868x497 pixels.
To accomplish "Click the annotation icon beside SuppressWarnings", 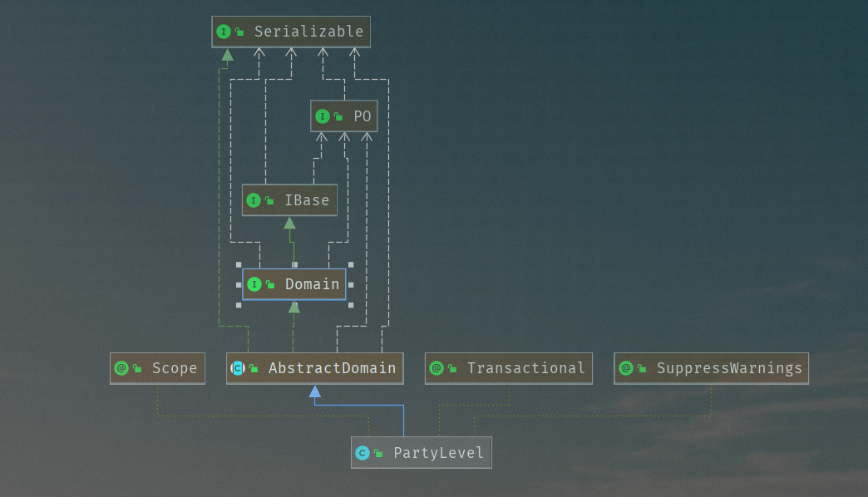I will pyautogui.click(x=626, y=368).
